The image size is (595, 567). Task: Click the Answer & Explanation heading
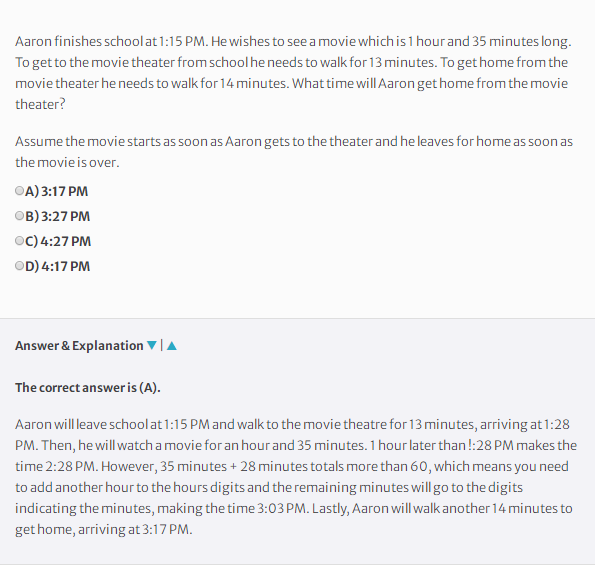point(79,346)
